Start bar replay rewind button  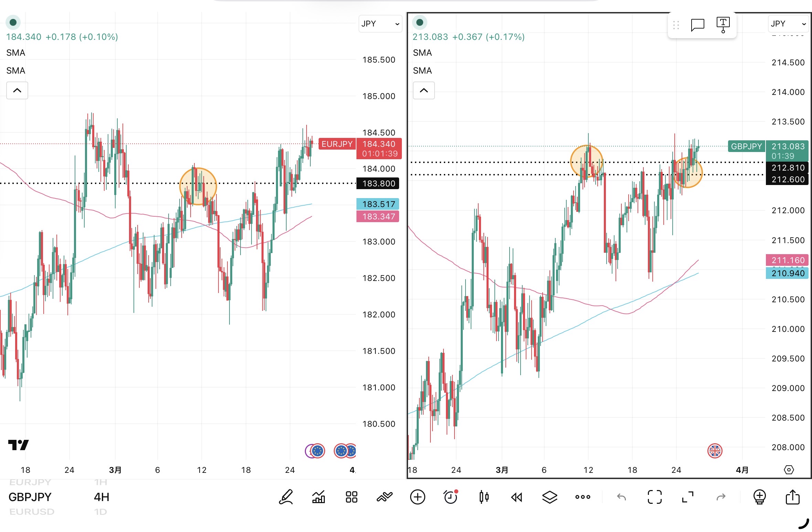516,497
